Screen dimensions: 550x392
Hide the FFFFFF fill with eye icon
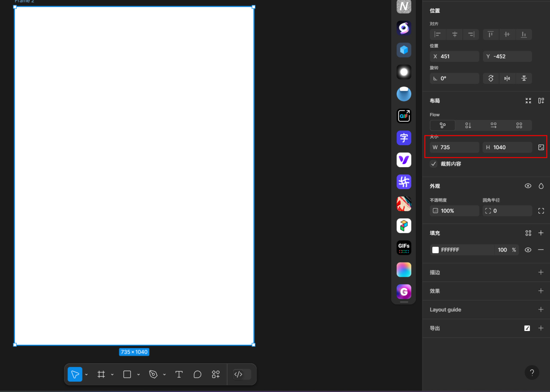tap(528, 250)
